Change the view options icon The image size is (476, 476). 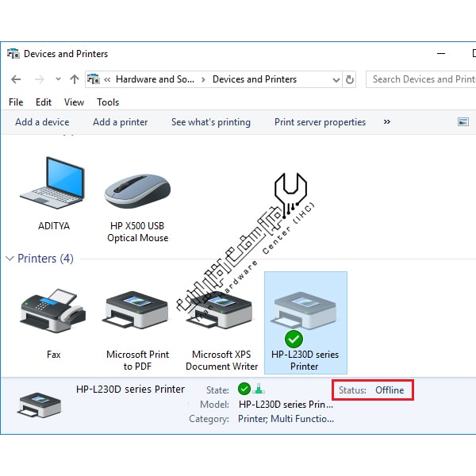pyautogui.click(x=463, y=122)
